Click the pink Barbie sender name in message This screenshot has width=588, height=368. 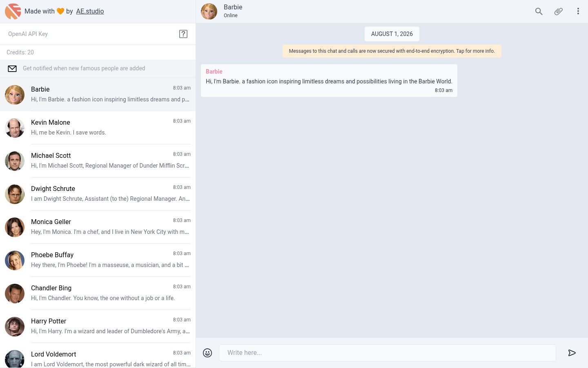pyautogui.click(x=214, y=72)
